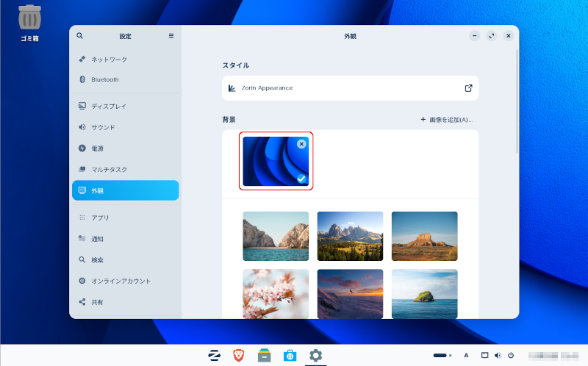Open the Software store in taskbar
This screenshot has height=366, width=588.
click(x=290, y=355)
